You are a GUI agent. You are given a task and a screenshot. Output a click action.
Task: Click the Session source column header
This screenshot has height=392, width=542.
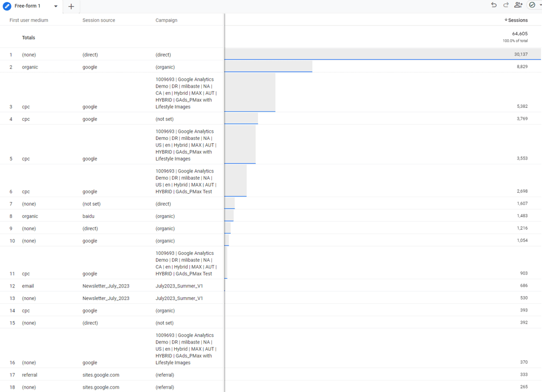click(98, 20)
